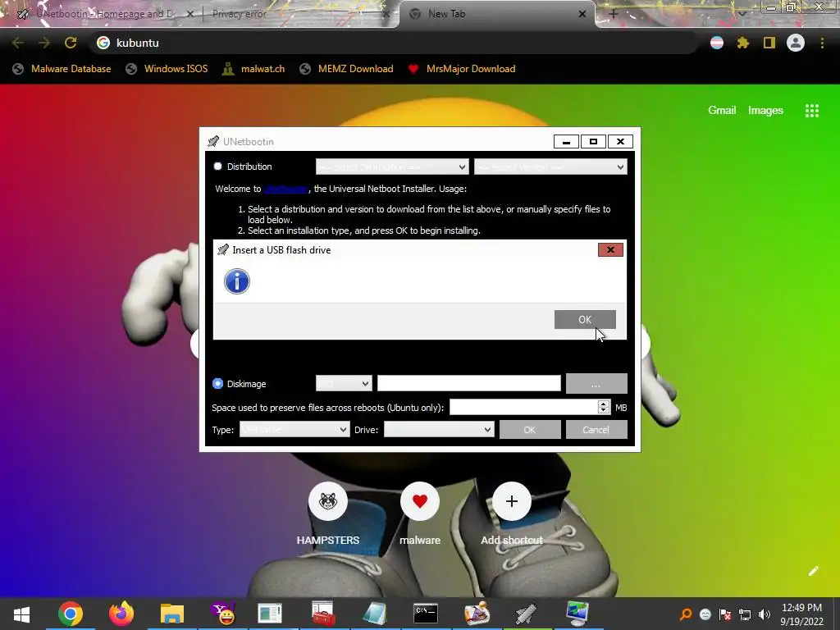Viewport: 840px width, 630px height.
Task: Click the persistence space MB field
Action: pyautogui.click(x=523, y=407)
